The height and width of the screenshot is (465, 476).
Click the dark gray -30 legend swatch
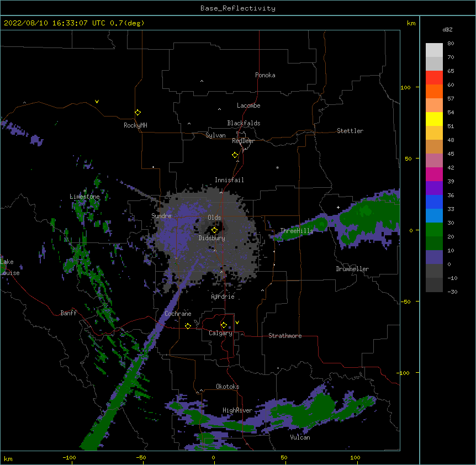tap(434, 285)
